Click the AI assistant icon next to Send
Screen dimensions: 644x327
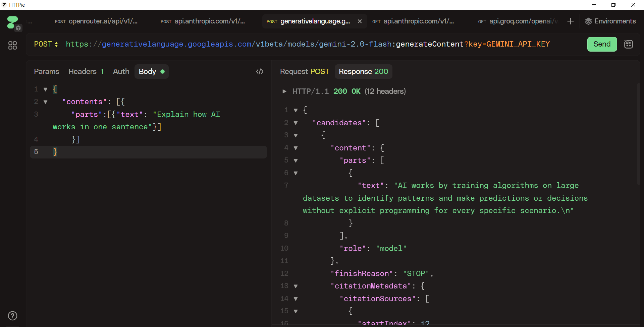628,44
